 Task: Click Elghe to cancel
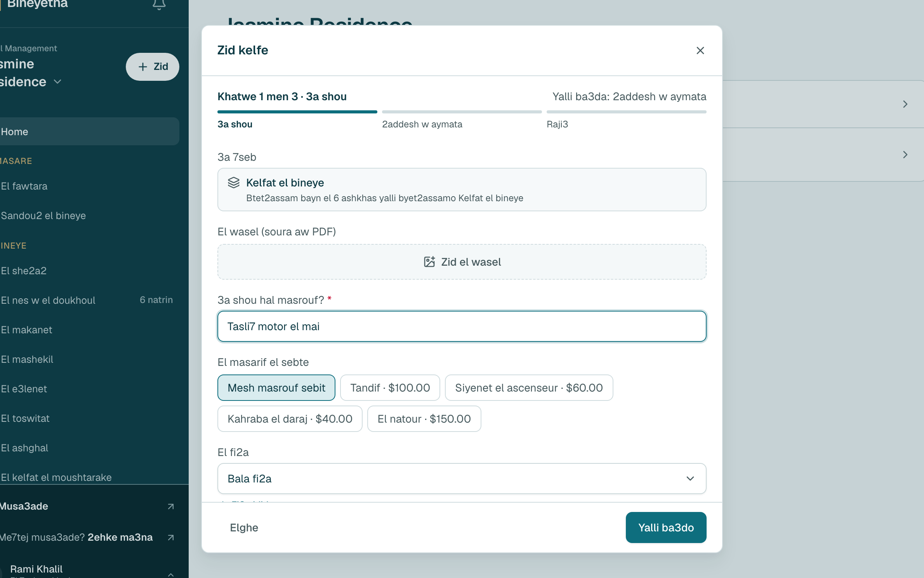[x=244, y=528]
